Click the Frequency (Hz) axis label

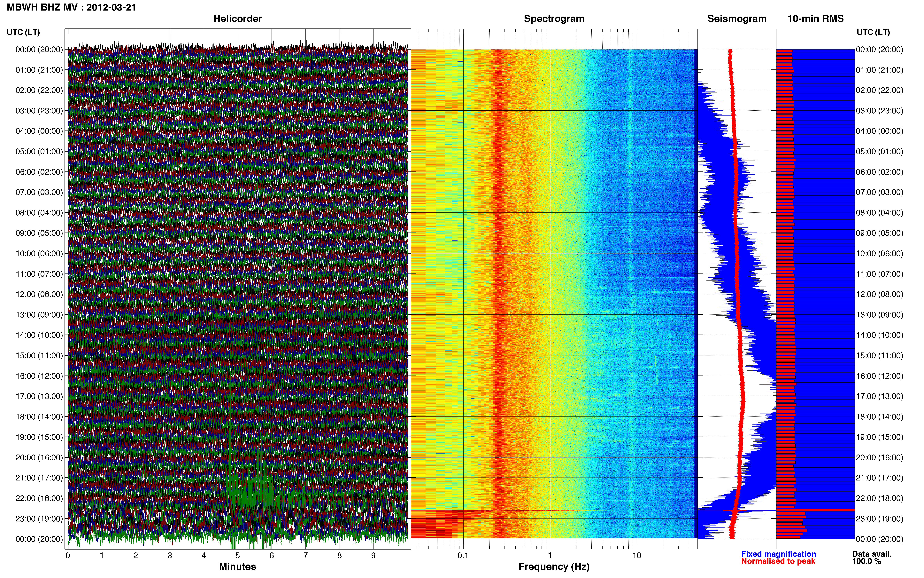tap(554, 566)
